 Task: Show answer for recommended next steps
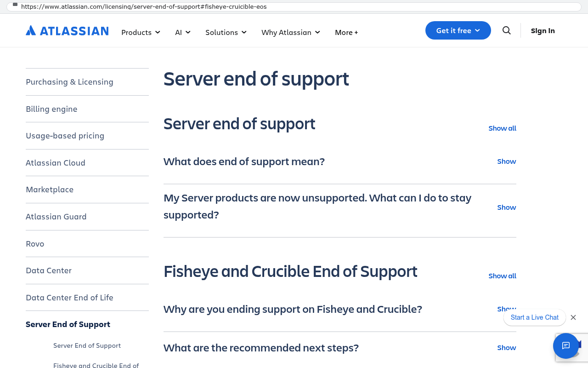pyautogui.click(x=506, y=348)
